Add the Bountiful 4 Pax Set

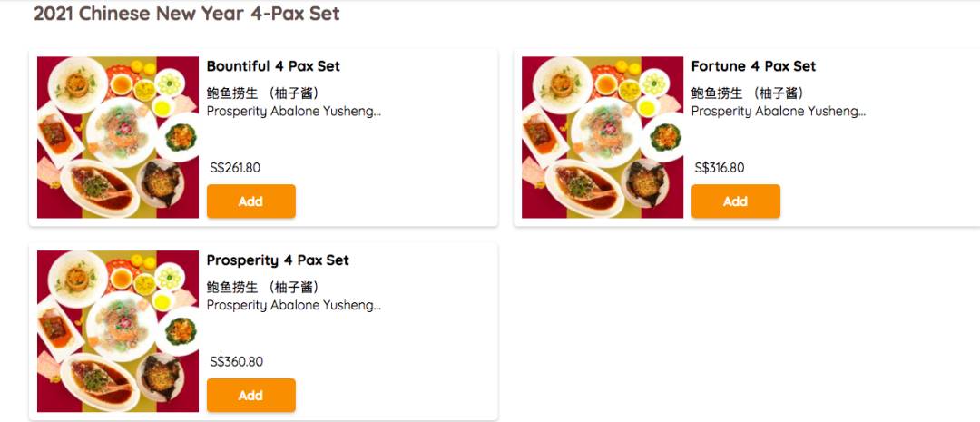pyautogui.click(x=250, y=201)
